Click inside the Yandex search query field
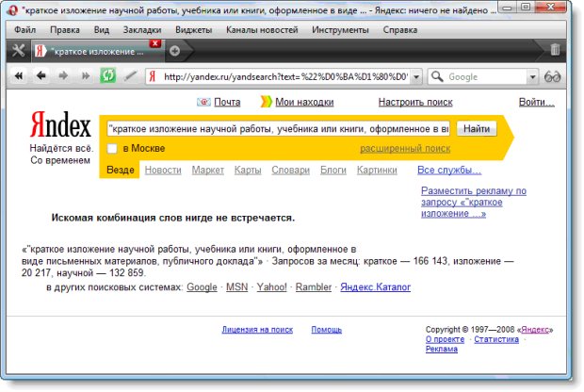The width and height of the screenshot is (584, 392). tap(278, 129)
